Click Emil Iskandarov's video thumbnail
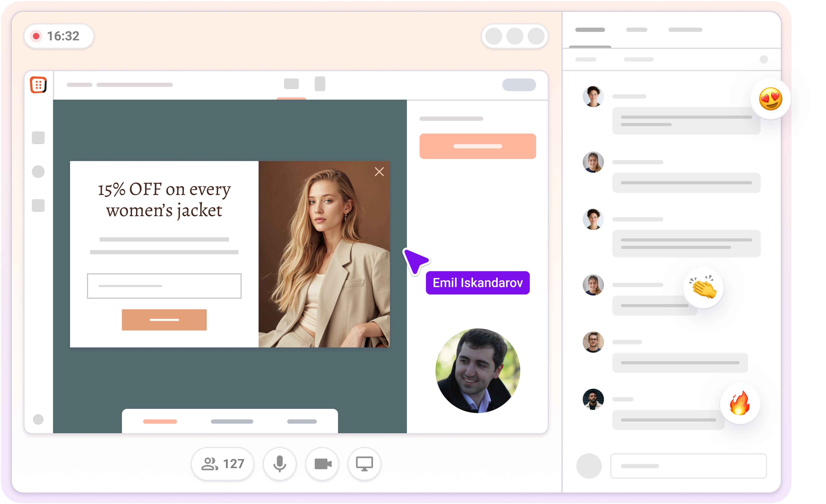826x504 pixels. (x=477, y=371)
